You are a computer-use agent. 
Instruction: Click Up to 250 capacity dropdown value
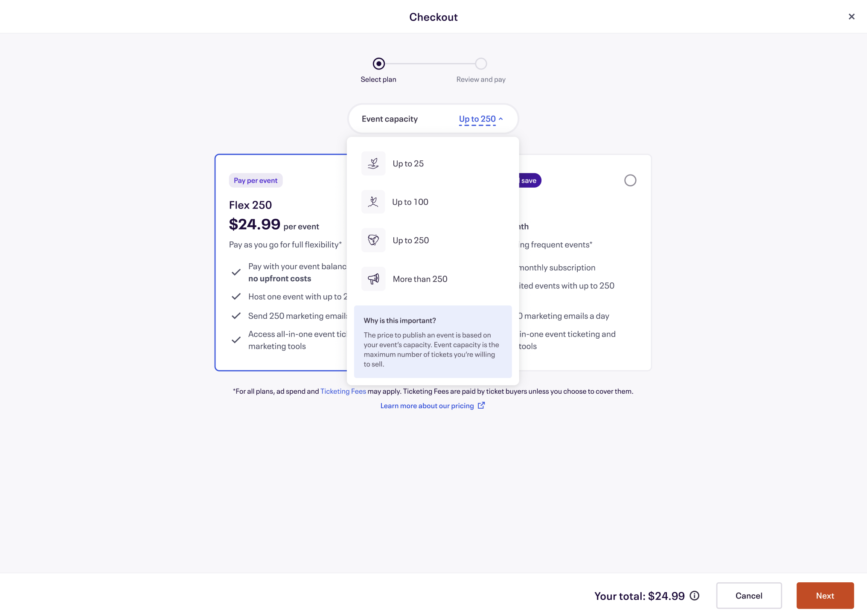coord(477,119)
